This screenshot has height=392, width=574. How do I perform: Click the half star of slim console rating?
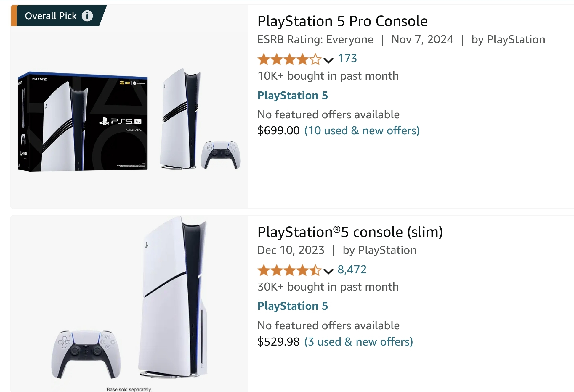[x=315, y=270]
